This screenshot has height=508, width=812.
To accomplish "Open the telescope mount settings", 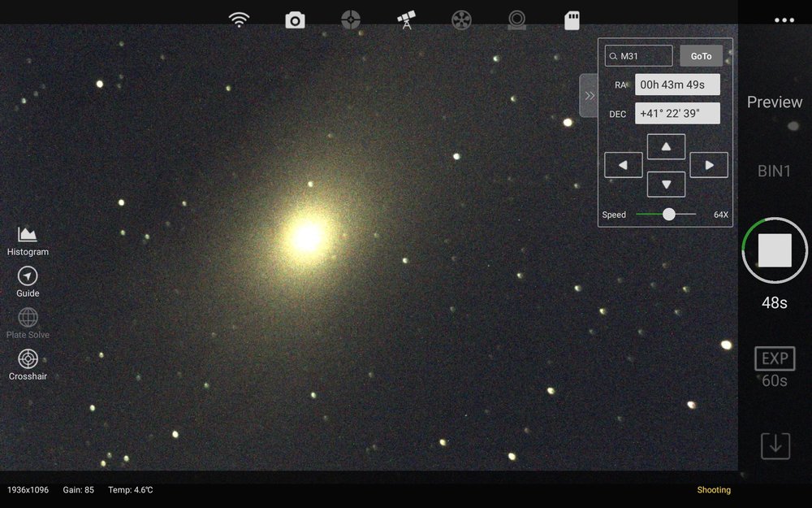I will (405, 20).
